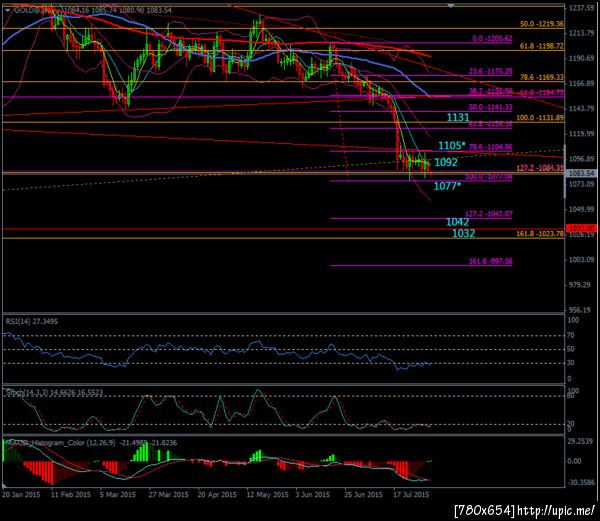600x521 pixels.
Task: Select the 78.6 -1169.33 Fibonacci label
Action: coord(541,77)
